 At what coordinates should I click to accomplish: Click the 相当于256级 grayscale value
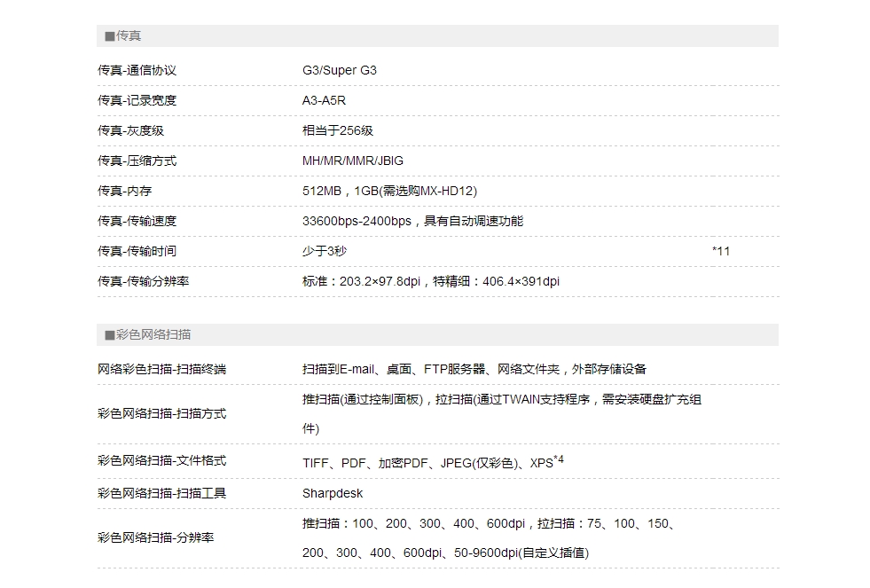point(338,130)
